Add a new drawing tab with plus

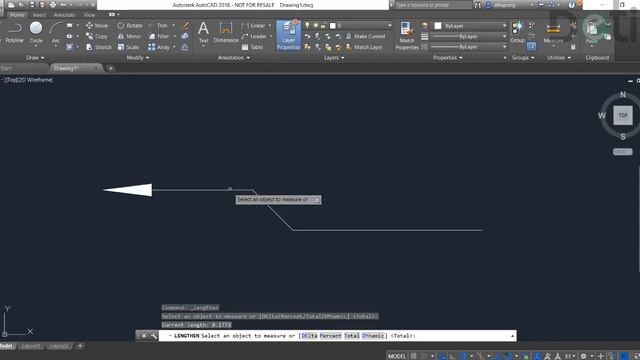110,68
